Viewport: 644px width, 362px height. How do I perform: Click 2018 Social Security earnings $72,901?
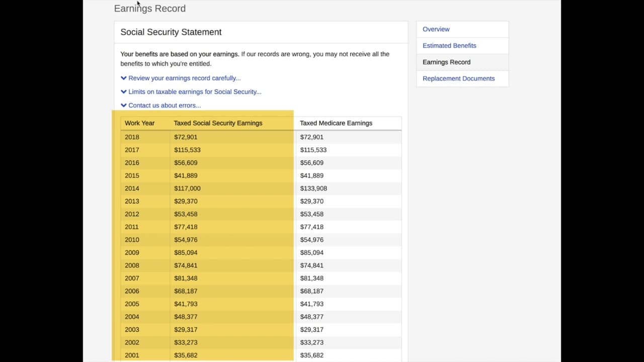pos(186,137)
